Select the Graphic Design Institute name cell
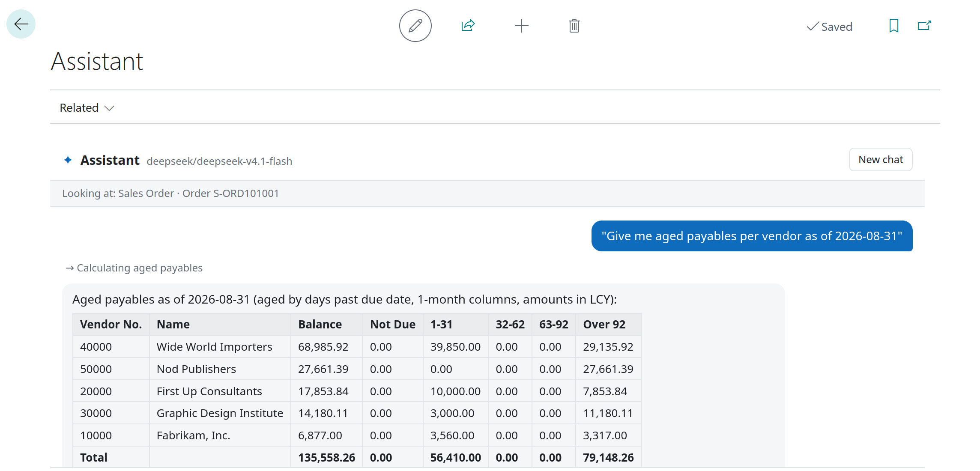Viewport: 980px width, 471px height. click(x=220, y=413)
